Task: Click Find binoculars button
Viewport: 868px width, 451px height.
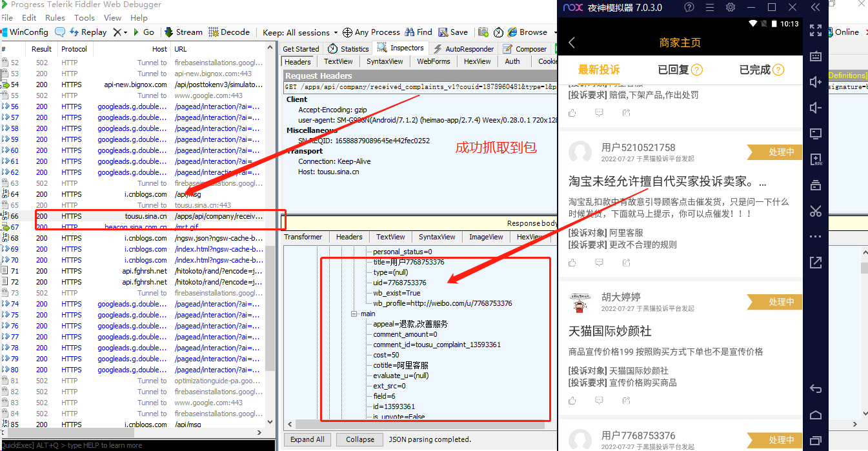Action: (418, 32)
